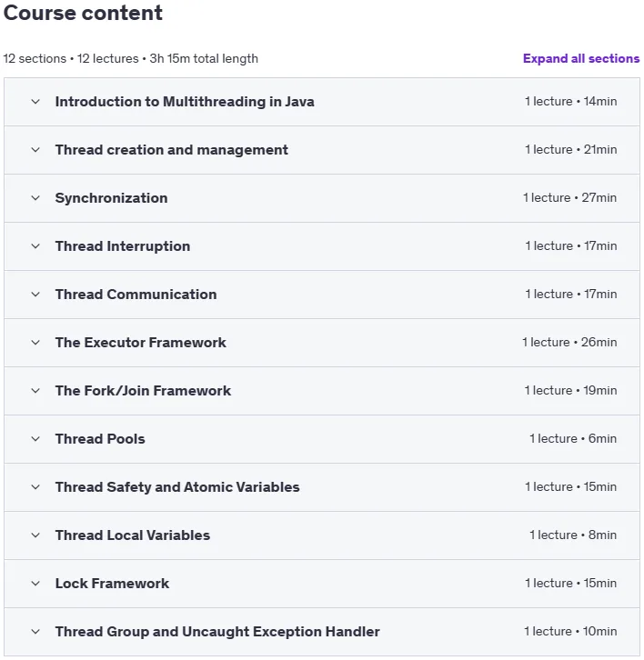Click chevron beside Thread creation and management
Screen dimensions: 644x660
[x=35, y=150]
